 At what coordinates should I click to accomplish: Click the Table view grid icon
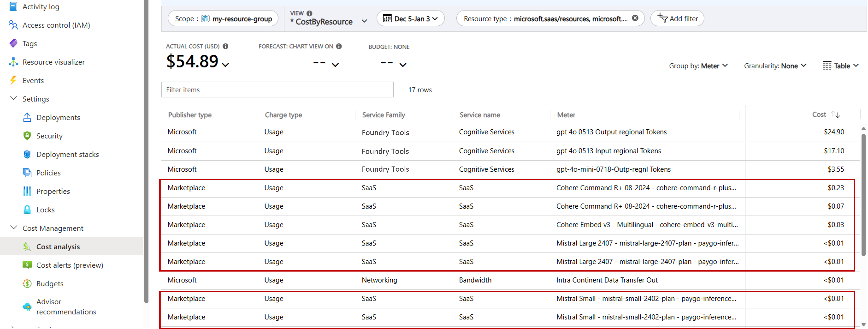827,66
